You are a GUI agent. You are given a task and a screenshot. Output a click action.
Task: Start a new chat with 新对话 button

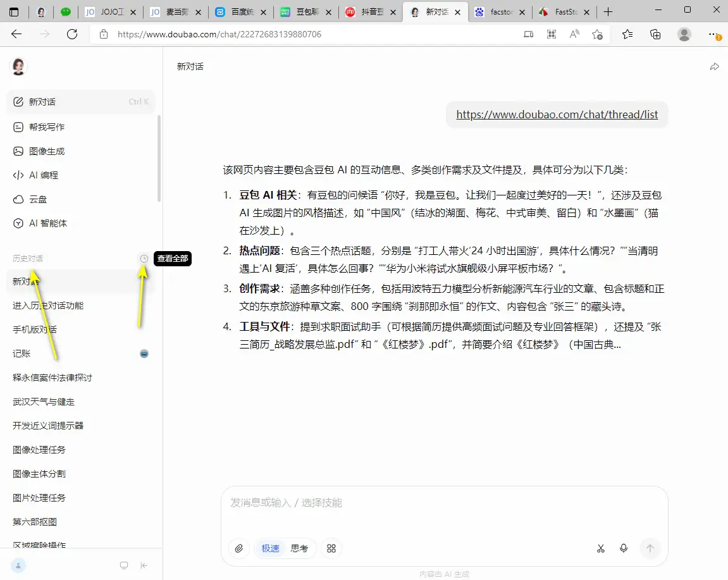point(81,102)
